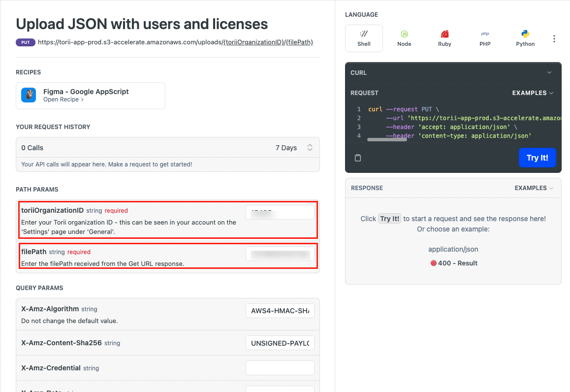The width and height of the screenshot is (570, 392).
Task: Open the Figma - Google AppScript recipe
Action: pyautogui.click(x=91, y=96)
